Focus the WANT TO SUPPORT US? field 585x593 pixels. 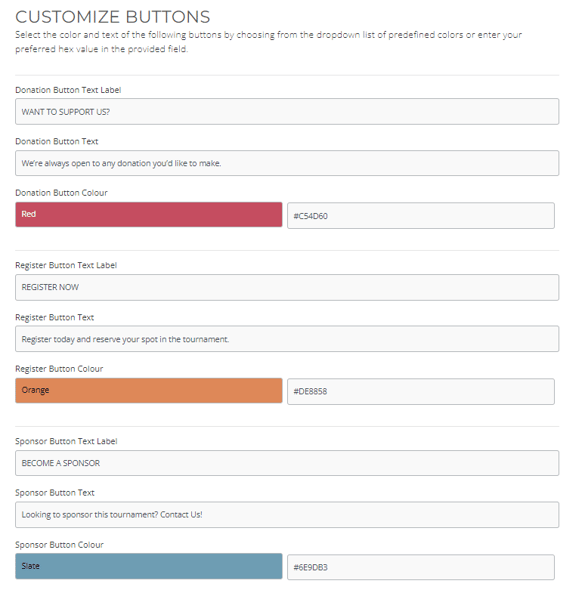click(287, 112)
